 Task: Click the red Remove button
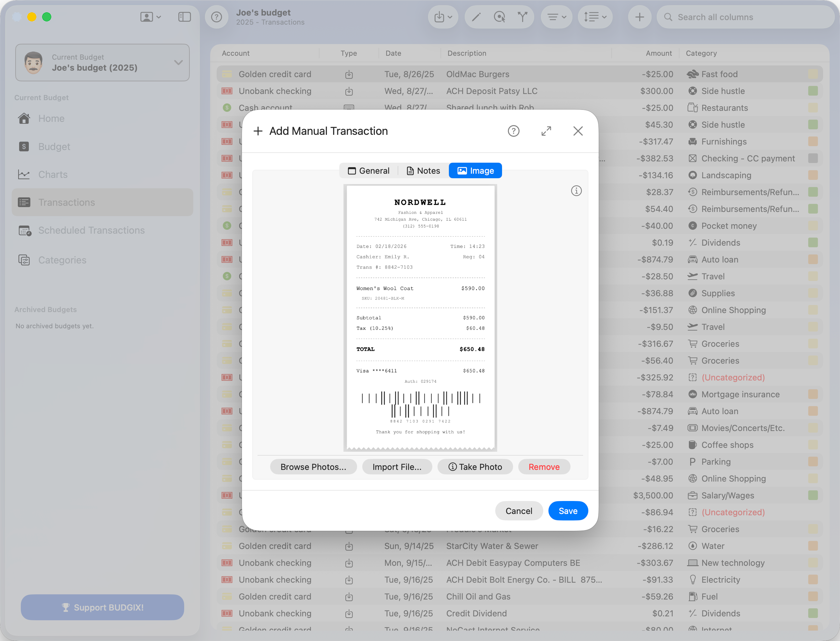coord(544,467)
